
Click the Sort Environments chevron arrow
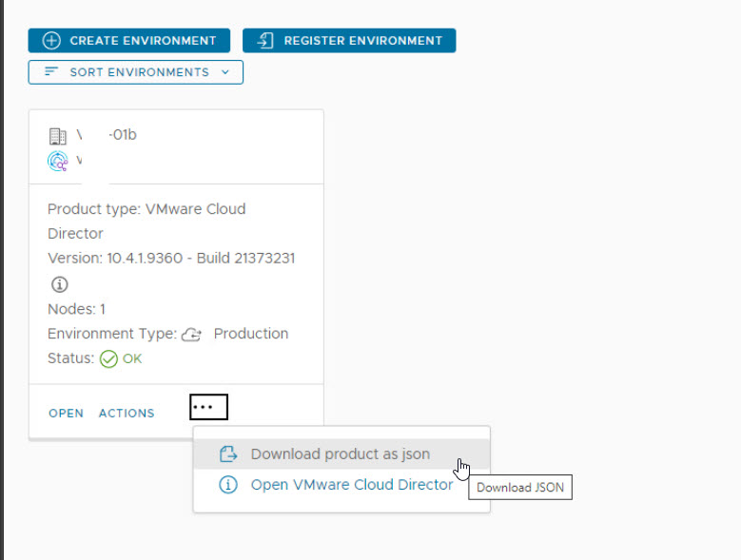point(225,72)
